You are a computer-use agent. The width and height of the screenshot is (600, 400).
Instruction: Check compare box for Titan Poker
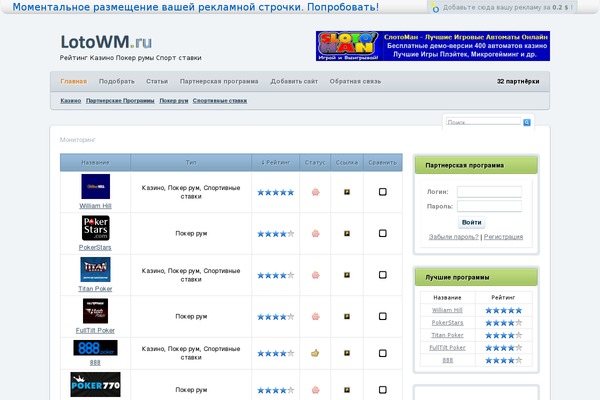383,275
